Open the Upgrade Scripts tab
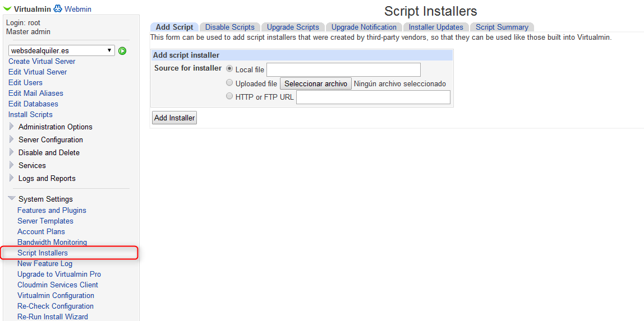Screen dimensions: 644x321 click(293, 27)
